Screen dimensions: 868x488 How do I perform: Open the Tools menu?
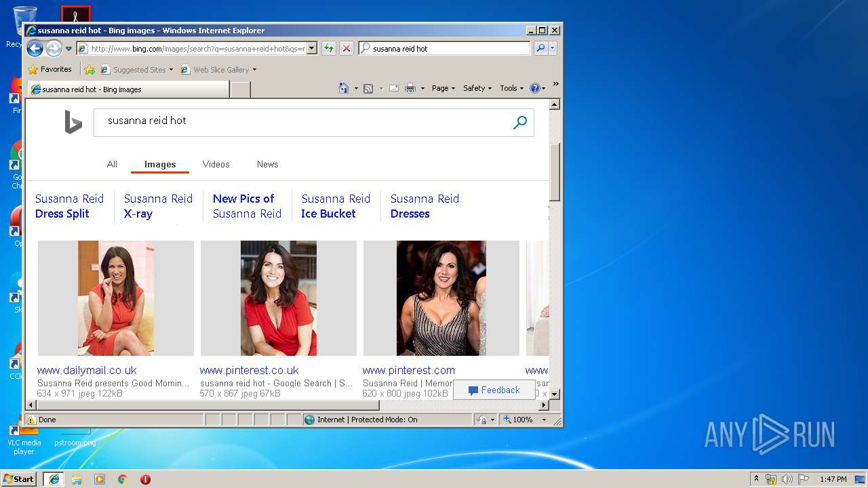pyautogui.click(x=511, y=88)
